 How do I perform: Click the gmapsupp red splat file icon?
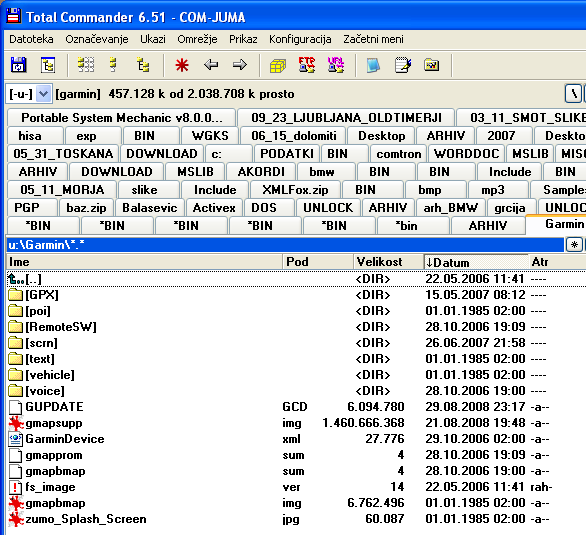click(16, 423)
